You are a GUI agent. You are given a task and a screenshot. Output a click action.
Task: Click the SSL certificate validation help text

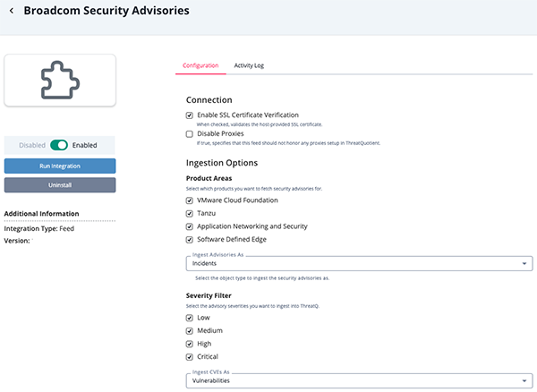(x=260, y=124)
